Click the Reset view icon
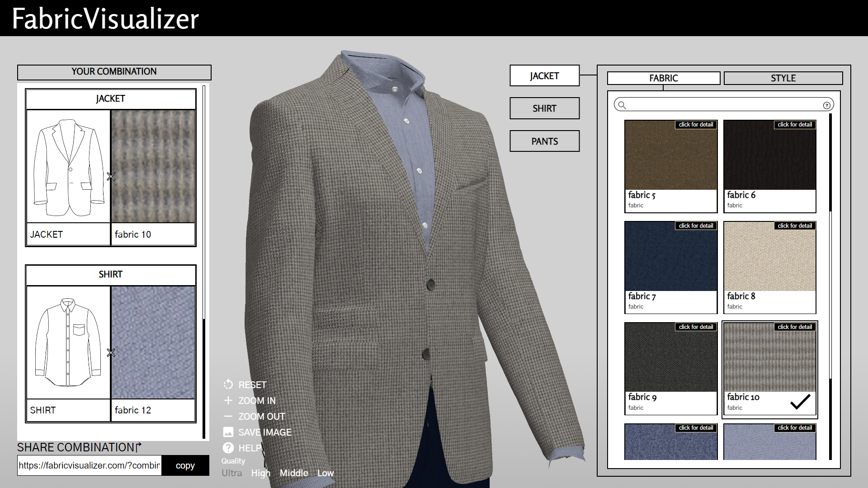 tap(228, 385)
